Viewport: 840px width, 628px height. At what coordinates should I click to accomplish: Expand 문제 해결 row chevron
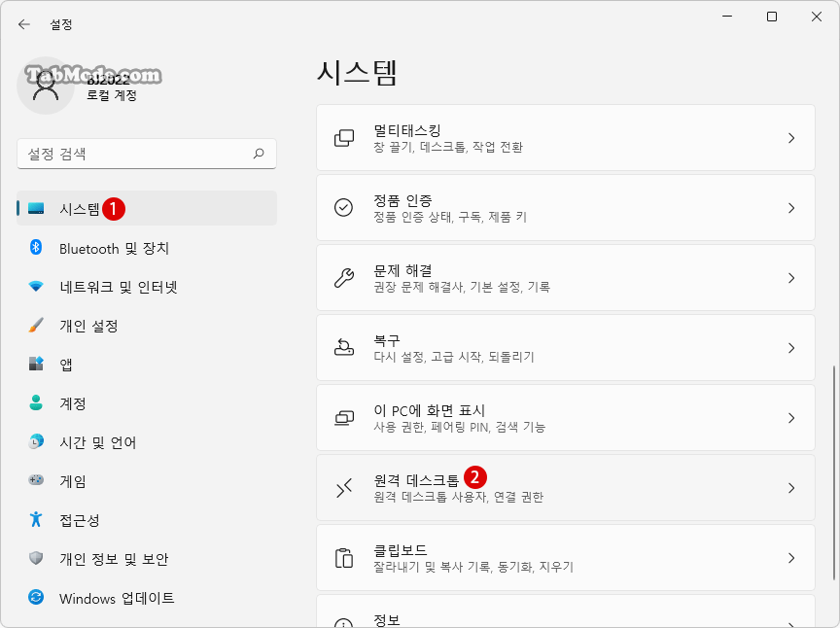tap(791, 278)
